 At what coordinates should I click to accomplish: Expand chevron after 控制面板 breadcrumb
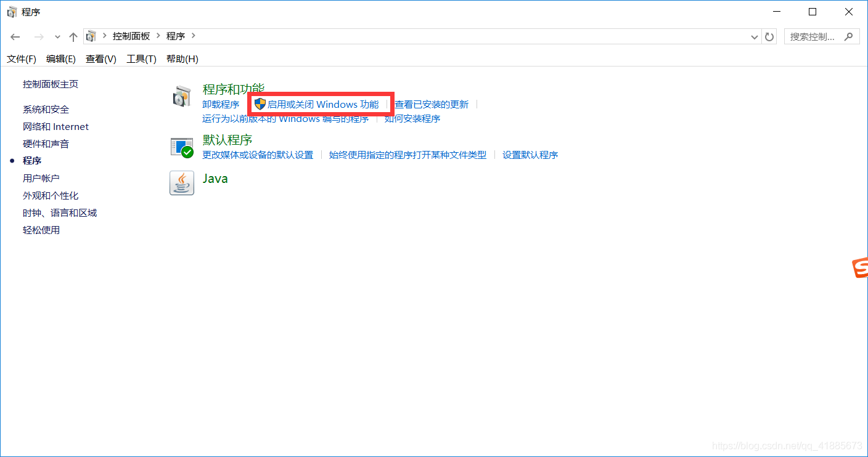158,36
